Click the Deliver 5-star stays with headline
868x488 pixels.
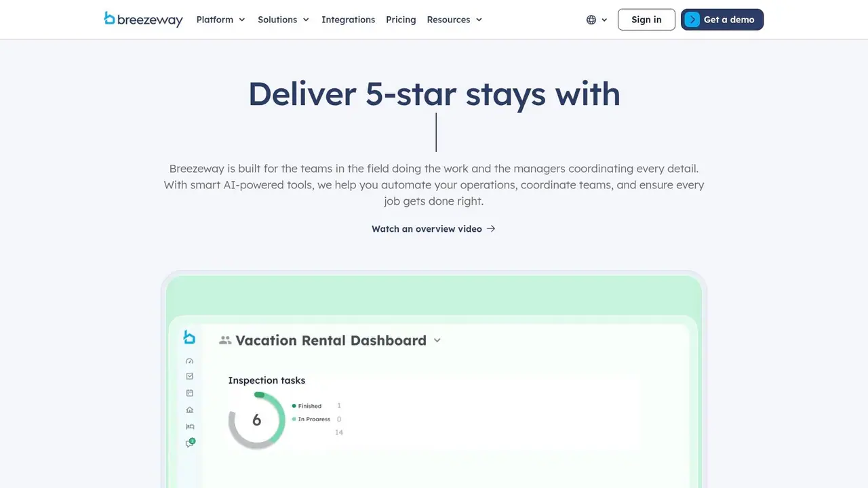point(434,94)
